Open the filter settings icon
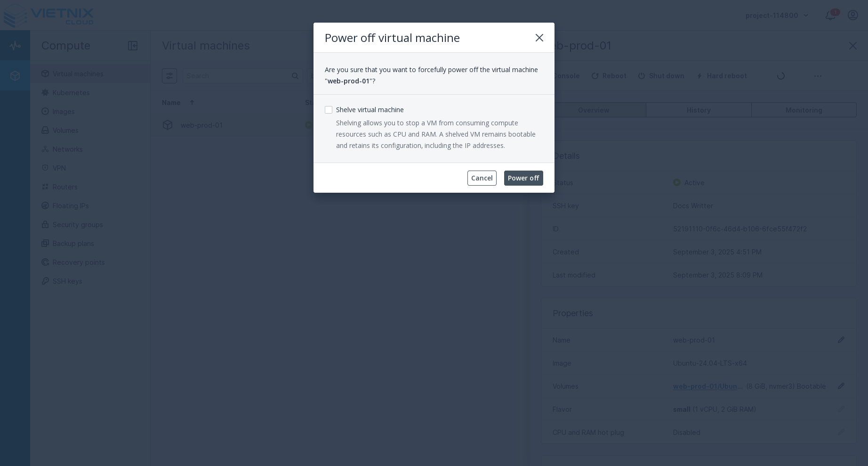This screenshot has height=466, width=868. point(169,76)
